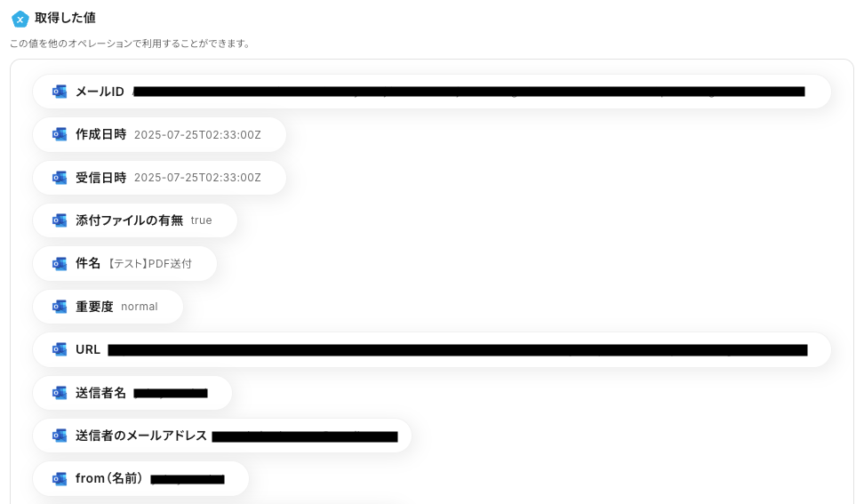The height and width of the screenshot is (504, 864).
Task: Select the 重要度 normal chip
Action: click(x=108, y=307)
